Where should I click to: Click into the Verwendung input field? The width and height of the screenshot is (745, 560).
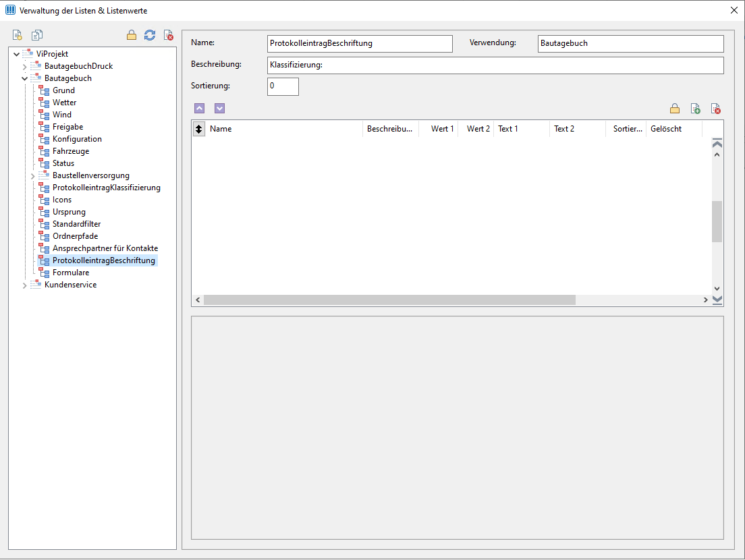coord(630,44)
